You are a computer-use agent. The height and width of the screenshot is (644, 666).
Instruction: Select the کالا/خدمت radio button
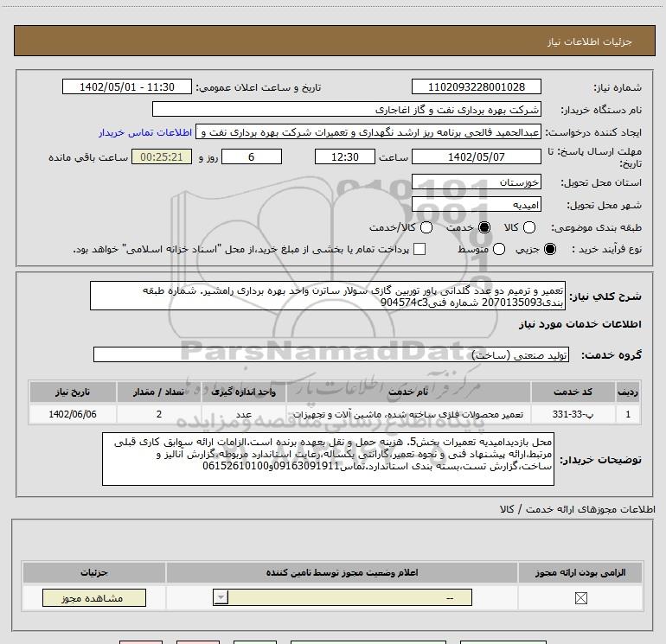[426, 227]
